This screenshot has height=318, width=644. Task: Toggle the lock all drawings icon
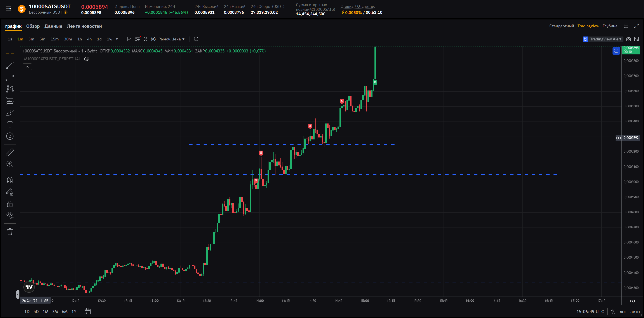click(10, 204)
